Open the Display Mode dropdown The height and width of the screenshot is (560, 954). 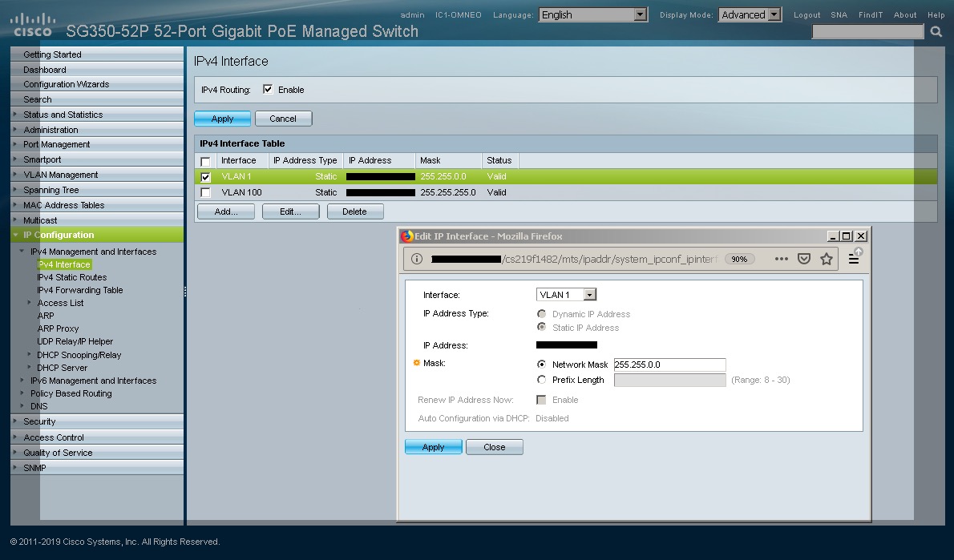click(750, 14)
